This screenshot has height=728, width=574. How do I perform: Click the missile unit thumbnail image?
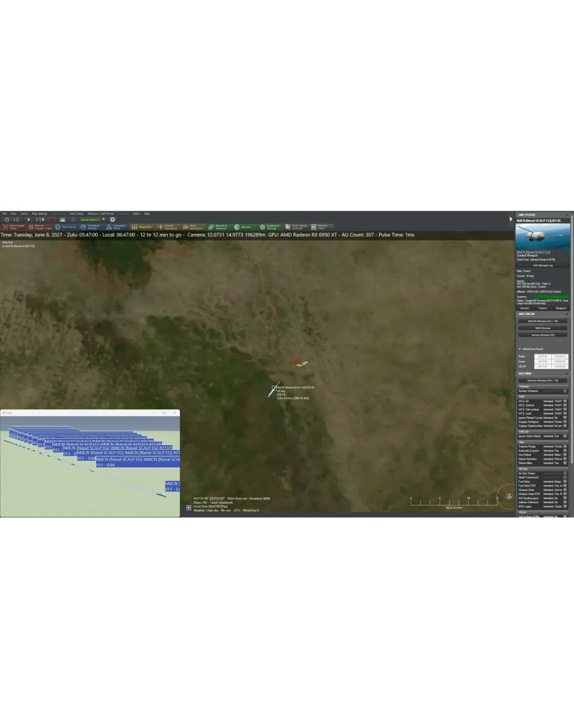pyautogui.click(x=542, y=236)
